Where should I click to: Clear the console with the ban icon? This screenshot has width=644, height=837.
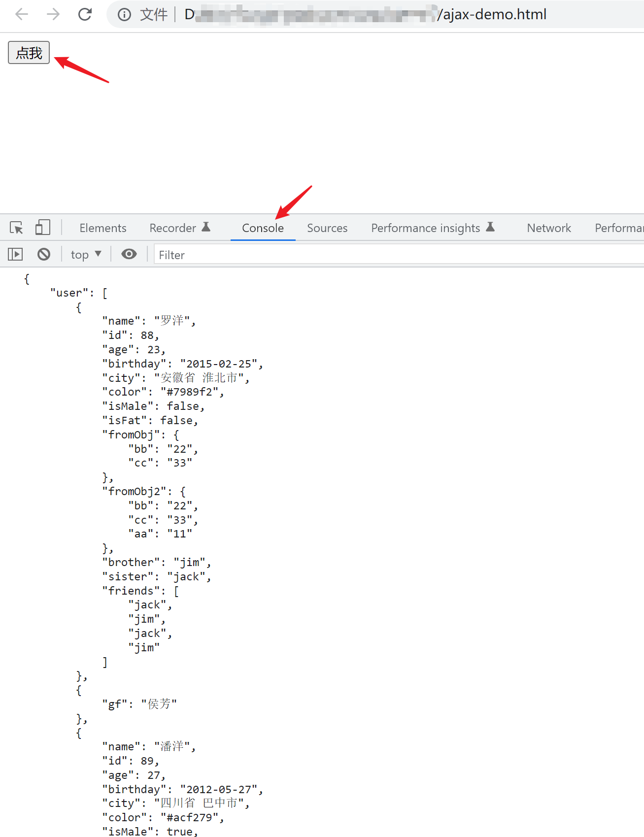pyautogui.click(x=44, y=254)
